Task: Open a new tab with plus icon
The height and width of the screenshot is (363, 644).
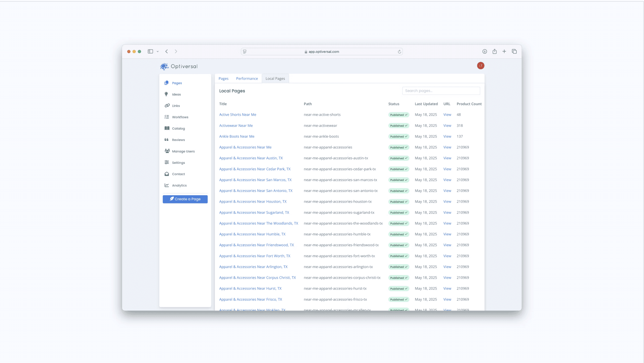Action: [504, 51]
